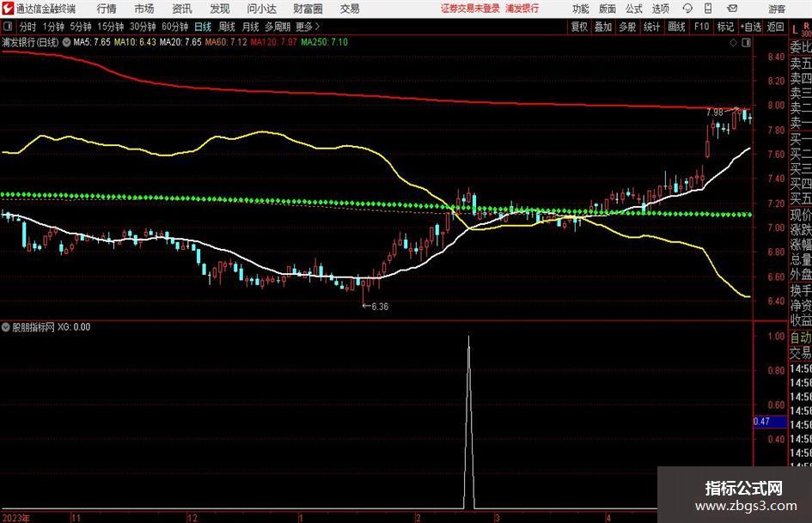Expand the 股朋指标网 indicator dropdown
The image size is (812, 523).
coord(6,327)
